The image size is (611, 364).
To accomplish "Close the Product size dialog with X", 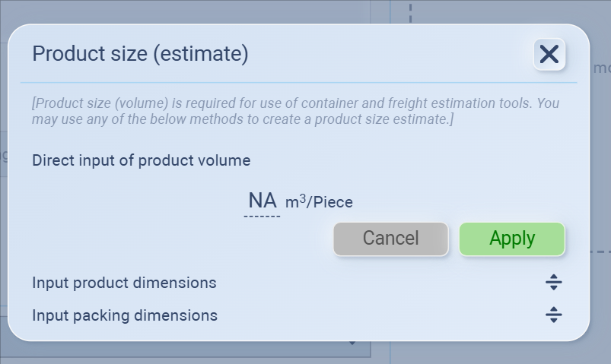I will tap(549, 54).
